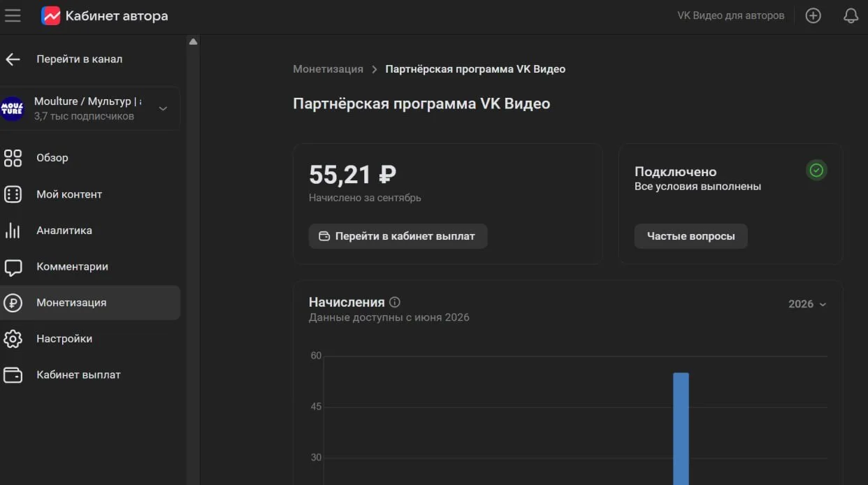Image resolution: width=868 pixels, height=485 pixels.
Task: Open the Мой контент menu item
Action: tap(90, 194)
